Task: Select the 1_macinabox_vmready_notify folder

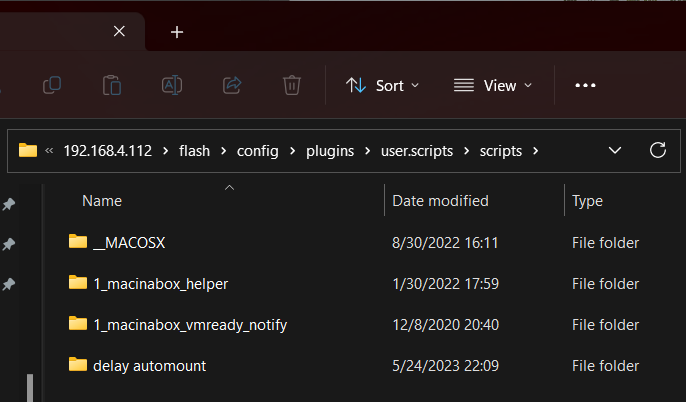Action: [x=190, y=325]
